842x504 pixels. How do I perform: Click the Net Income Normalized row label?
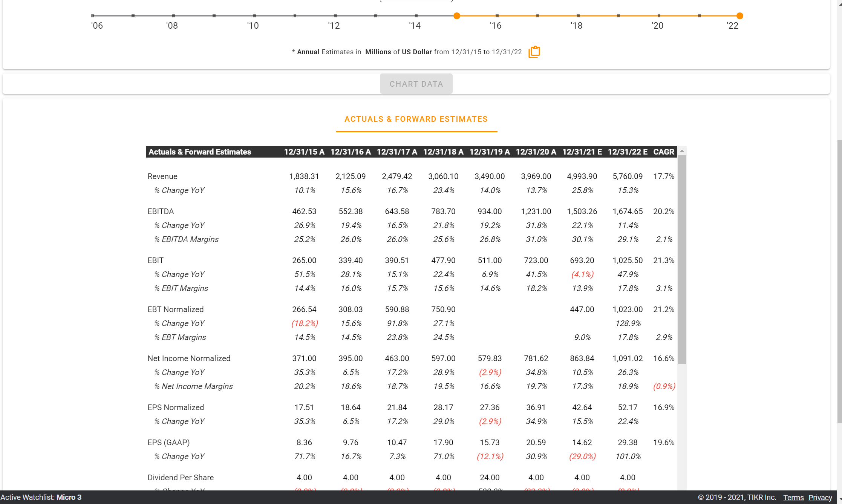tap(189, 358)
